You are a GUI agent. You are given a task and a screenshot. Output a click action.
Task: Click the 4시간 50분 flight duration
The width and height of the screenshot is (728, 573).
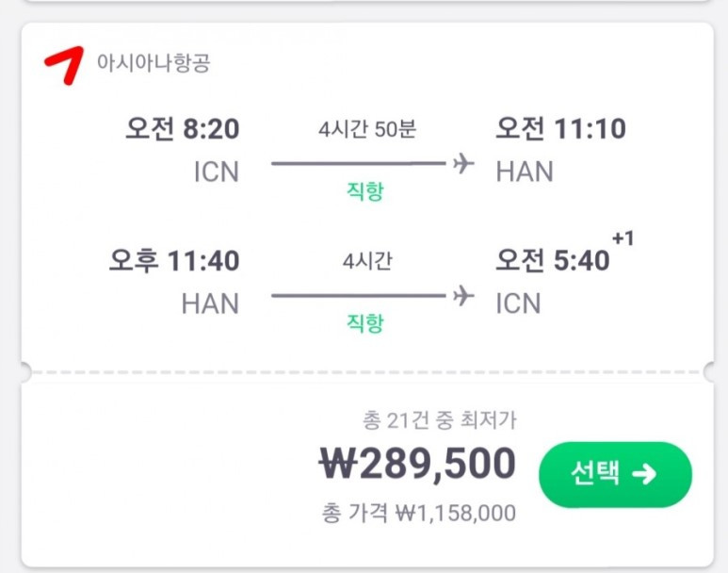[x=366, y=129]
